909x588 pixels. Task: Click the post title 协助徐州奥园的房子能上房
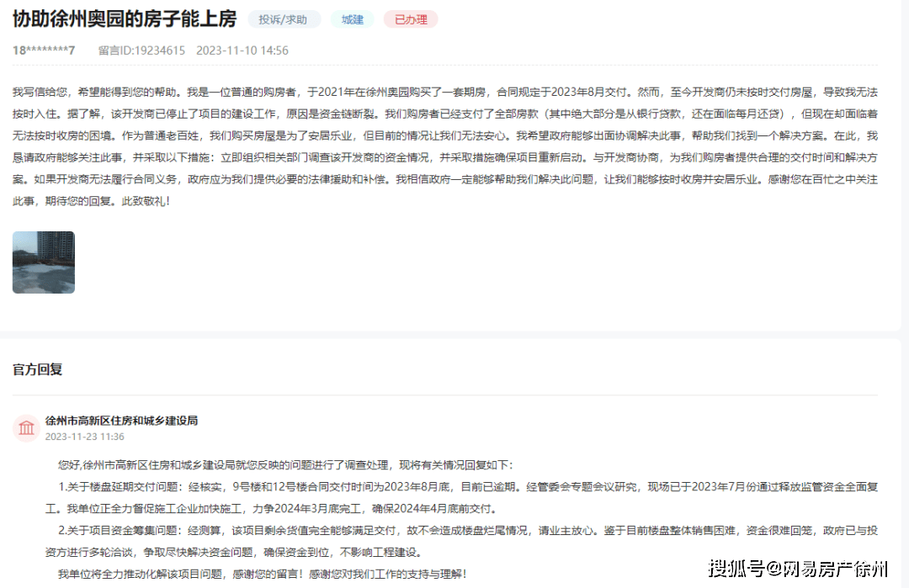click(125, 19)
